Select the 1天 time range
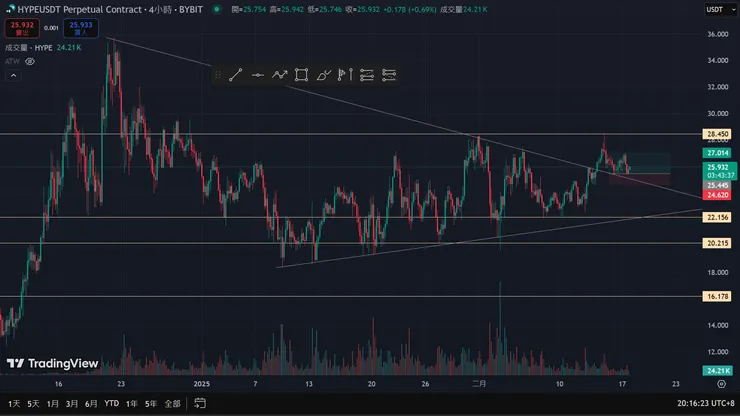 pyautogui.click(x=14, y=404)
